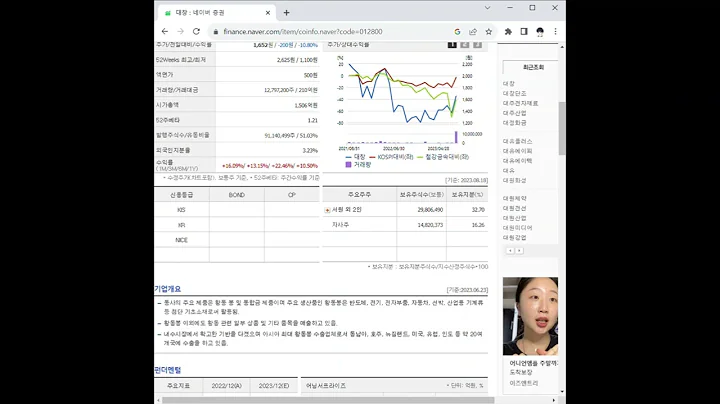This screenshot has width=720, height=404.
Task: Click the 대창 blue legend entry
Action: coord(355,157)
